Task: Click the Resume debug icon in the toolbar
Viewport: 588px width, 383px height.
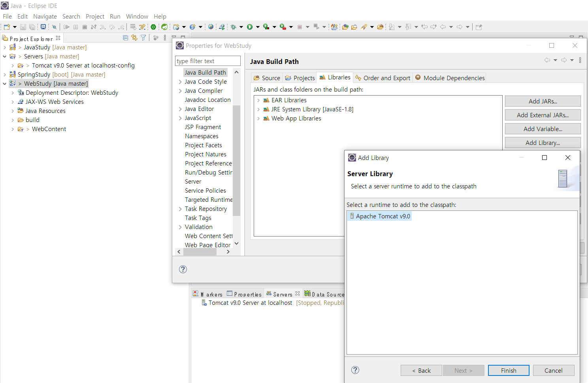Action: coord(66,27)
